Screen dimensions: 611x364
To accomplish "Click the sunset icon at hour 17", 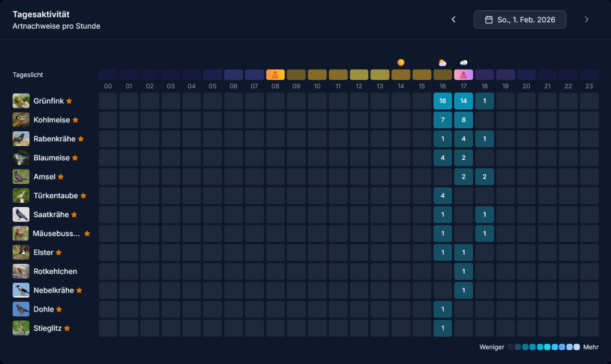I will 464,75.
